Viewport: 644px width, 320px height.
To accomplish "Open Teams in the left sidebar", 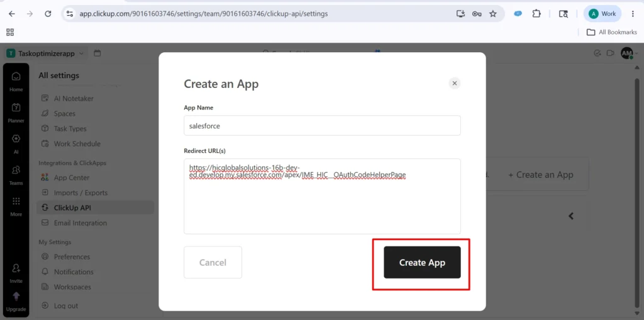I will (x=16, y=175).
